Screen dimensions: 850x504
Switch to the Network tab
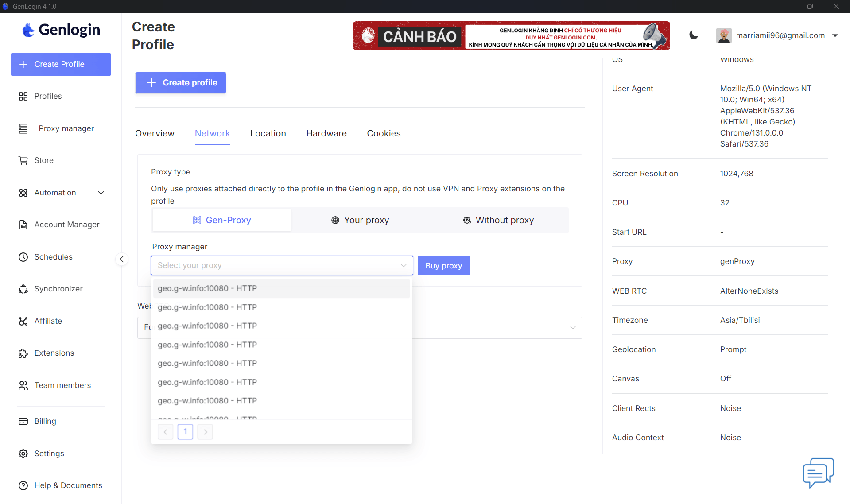pyautogui.click(x=212, y=133)
